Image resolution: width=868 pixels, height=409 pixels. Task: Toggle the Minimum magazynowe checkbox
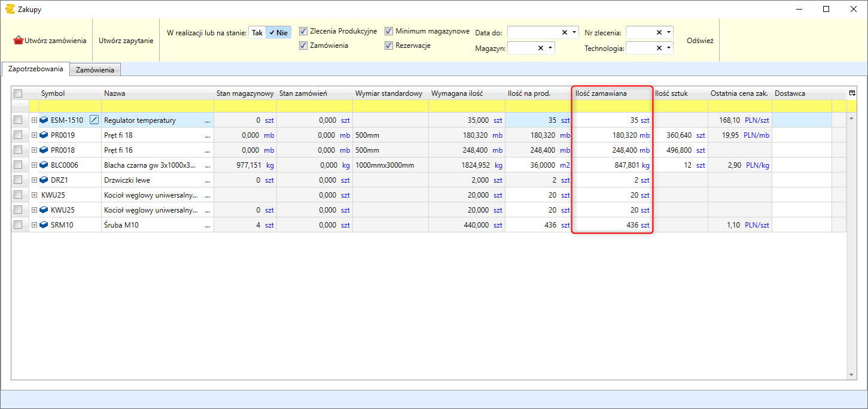point(389,31)
